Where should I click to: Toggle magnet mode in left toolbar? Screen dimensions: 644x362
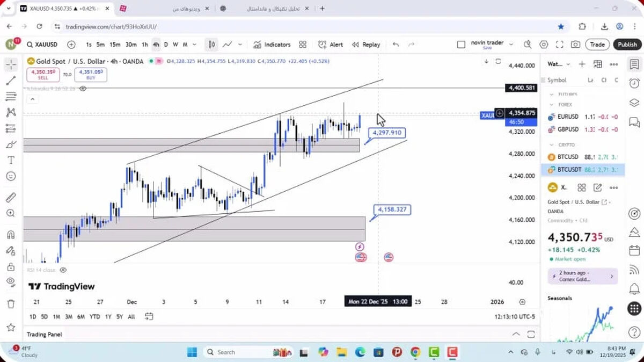tap(11, 235)
